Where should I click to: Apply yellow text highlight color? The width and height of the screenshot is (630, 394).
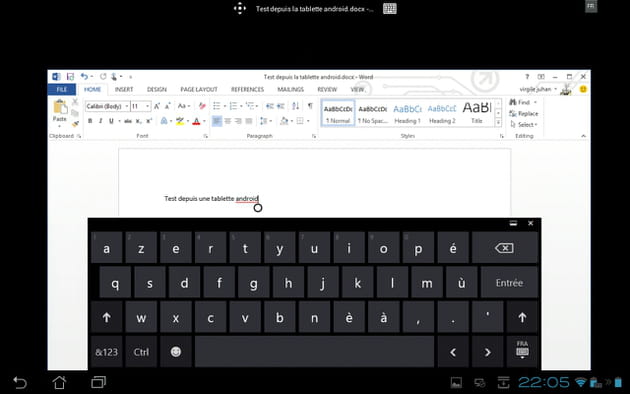click(180, 121)
